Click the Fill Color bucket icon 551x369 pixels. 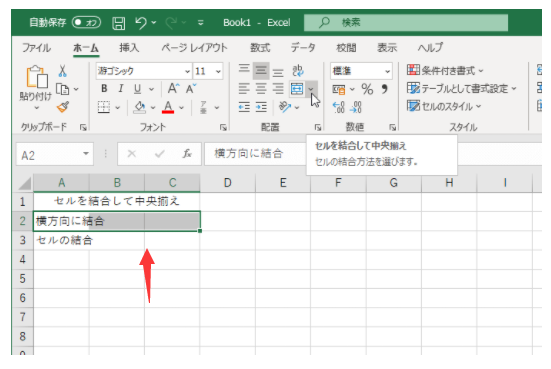click(x=140, y=107)
